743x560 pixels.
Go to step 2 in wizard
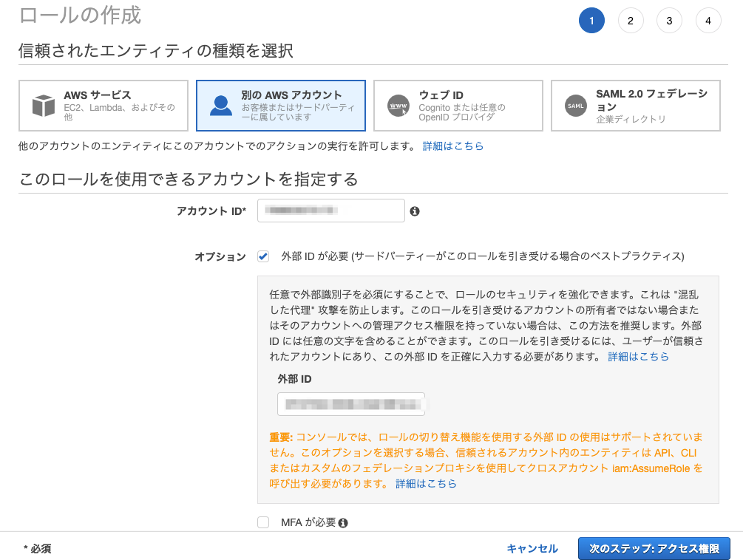(x=631, y=21)
